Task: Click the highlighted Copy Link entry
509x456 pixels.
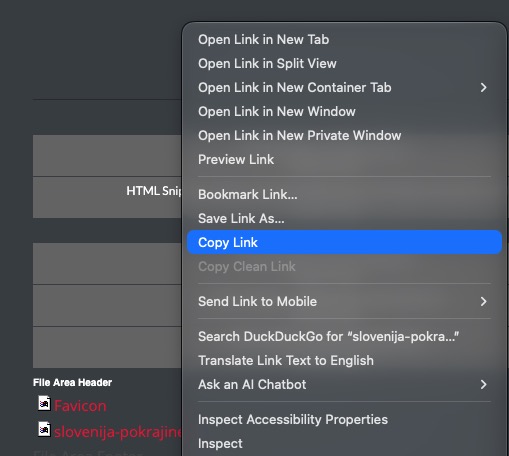Action: coord(344,242)
